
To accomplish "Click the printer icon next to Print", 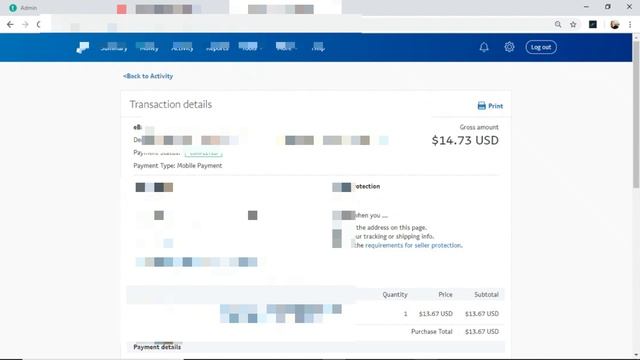I will pyautogui.click(x=482, y=106).
